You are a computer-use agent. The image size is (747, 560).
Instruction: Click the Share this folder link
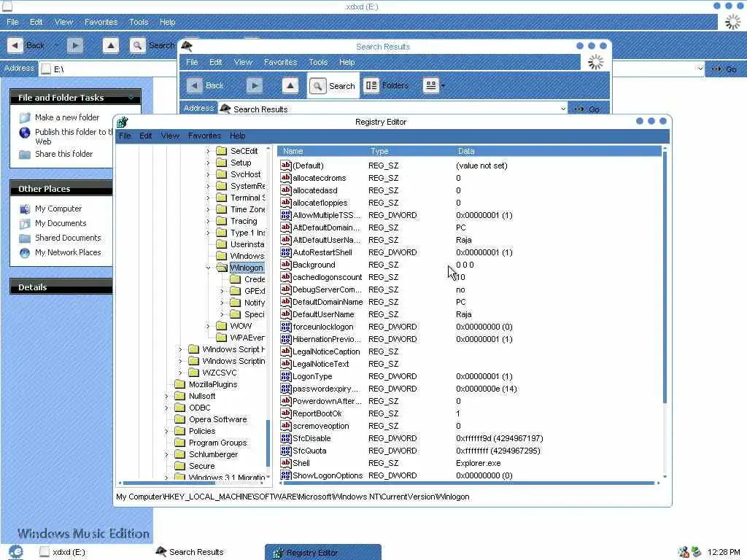64,154
